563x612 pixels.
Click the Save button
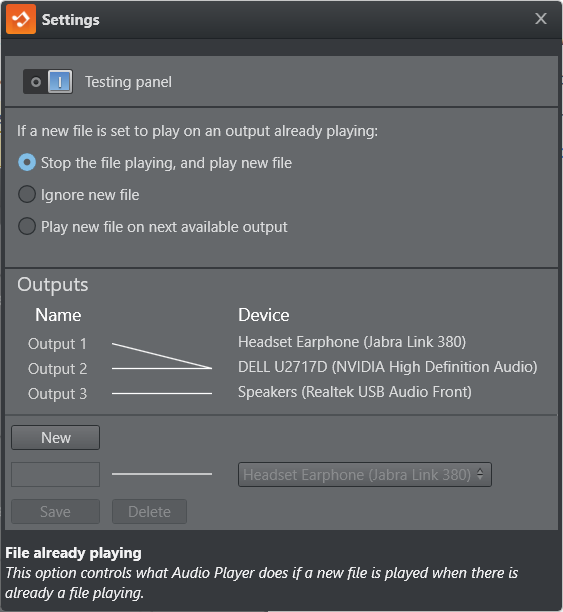[x=55, y=512]
